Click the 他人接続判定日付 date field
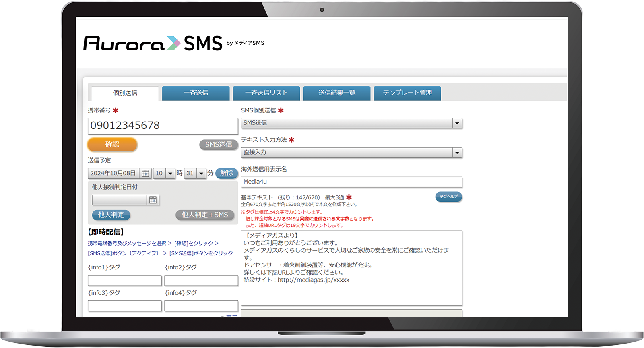 click(119, 200)
